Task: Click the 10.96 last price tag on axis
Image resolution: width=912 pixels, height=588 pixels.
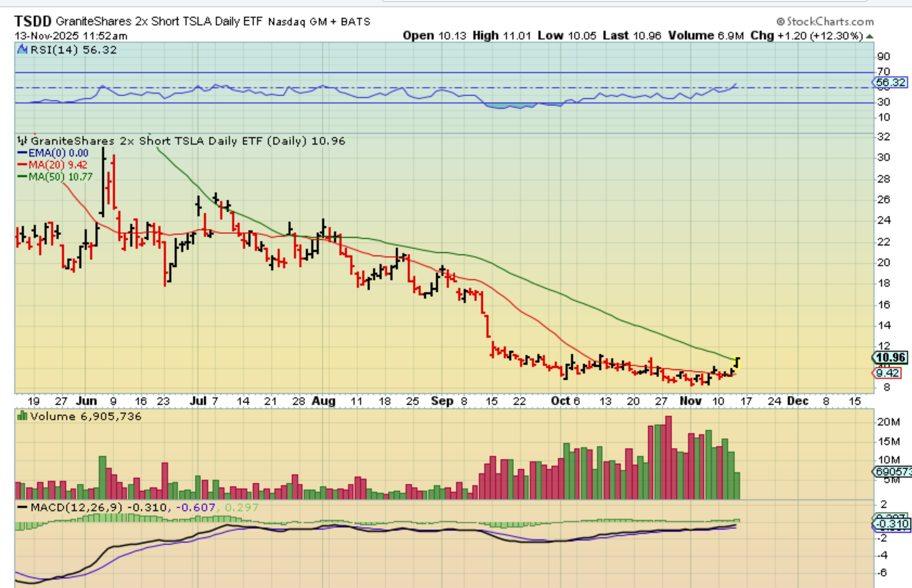Action: (x=889, y=358)
